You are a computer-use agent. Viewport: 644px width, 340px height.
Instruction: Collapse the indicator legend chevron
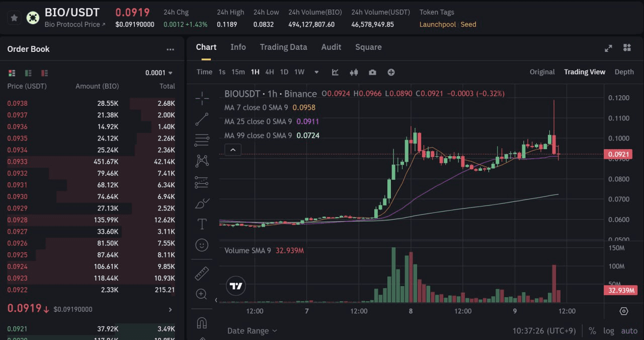pos(233,150)
